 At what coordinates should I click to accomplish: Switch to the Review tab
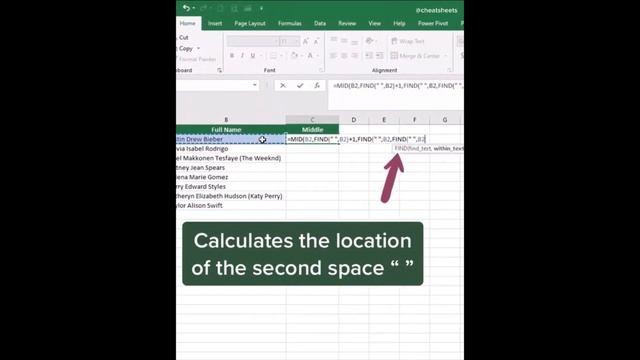[x=347, y=23]
